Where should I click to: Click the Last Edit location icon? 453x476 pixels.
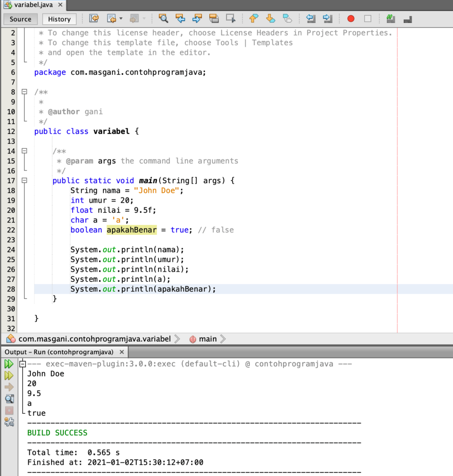click(x=94, y=19)
